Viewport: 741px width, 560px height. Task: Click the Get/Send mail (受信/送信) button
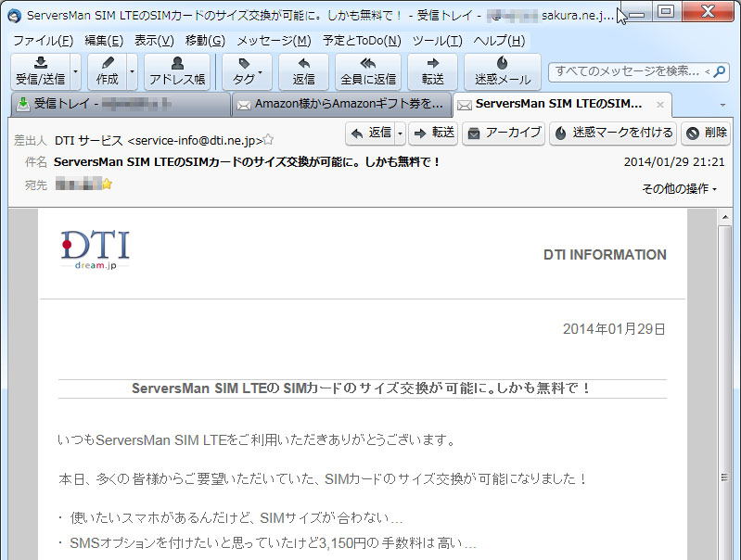41,71
